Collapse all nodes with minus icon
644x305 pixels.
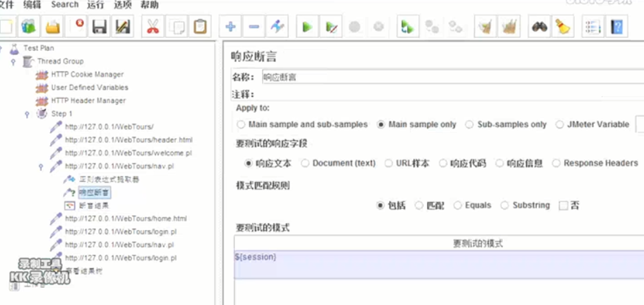coord(254,27)
